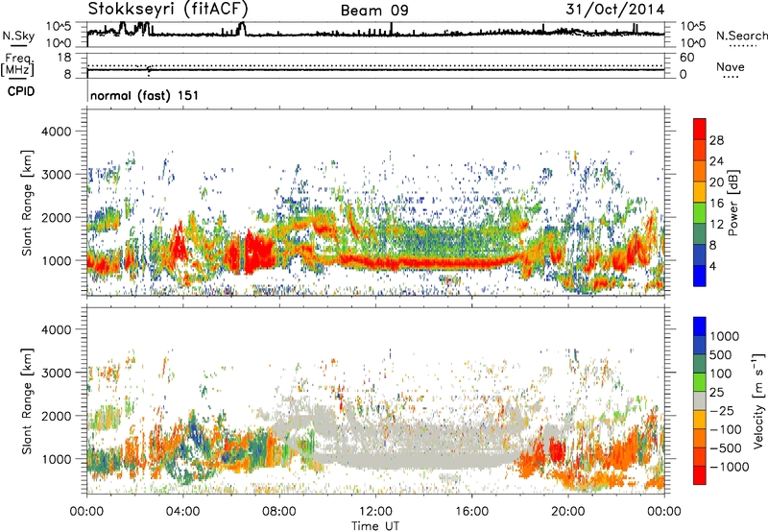The height and width of the screenshot is (532, 768).
Task: Select the 16 value on Power colorbar
Action: 716,204
